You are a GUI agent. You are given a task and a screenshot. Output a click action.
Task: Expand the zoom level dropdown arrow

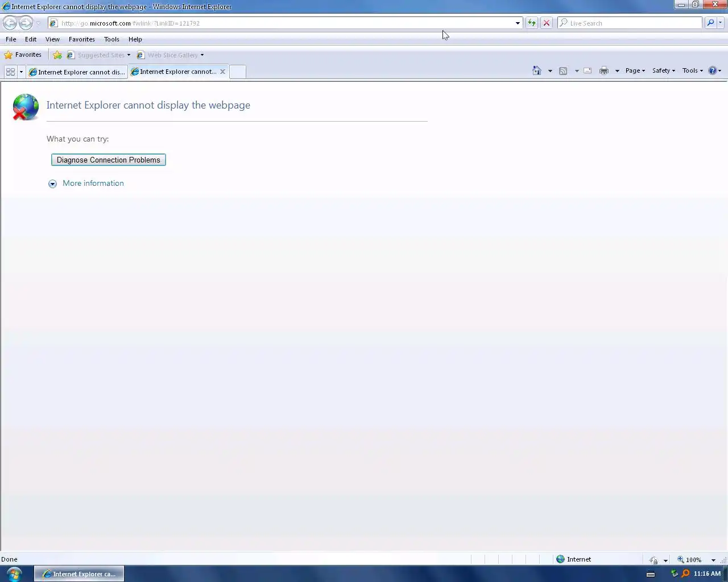[713, 560]
